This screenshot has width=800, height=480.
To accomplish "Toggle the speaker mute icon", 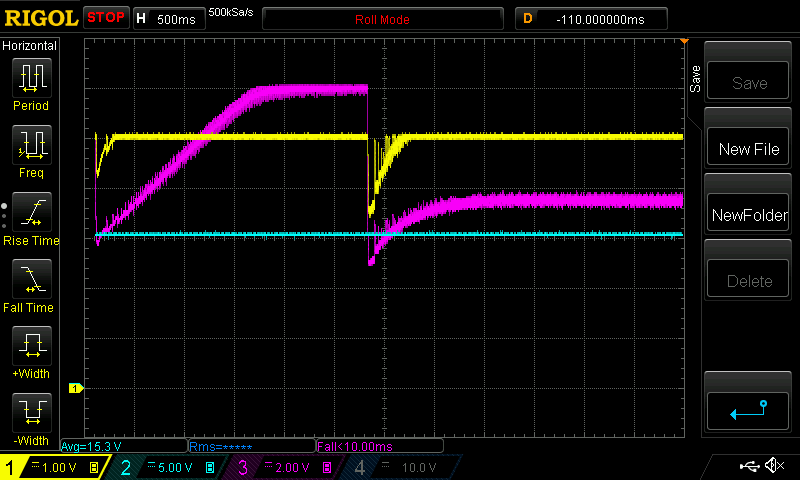I will pos(773,466).
